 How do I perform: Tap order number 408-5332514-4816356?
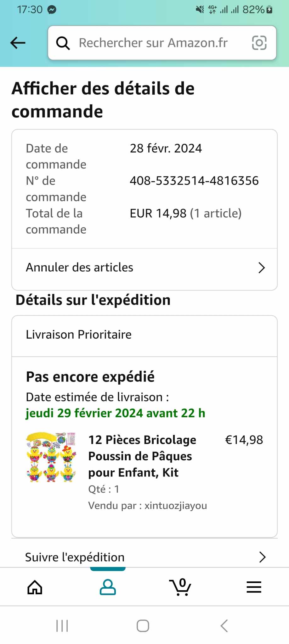point(194,181)
